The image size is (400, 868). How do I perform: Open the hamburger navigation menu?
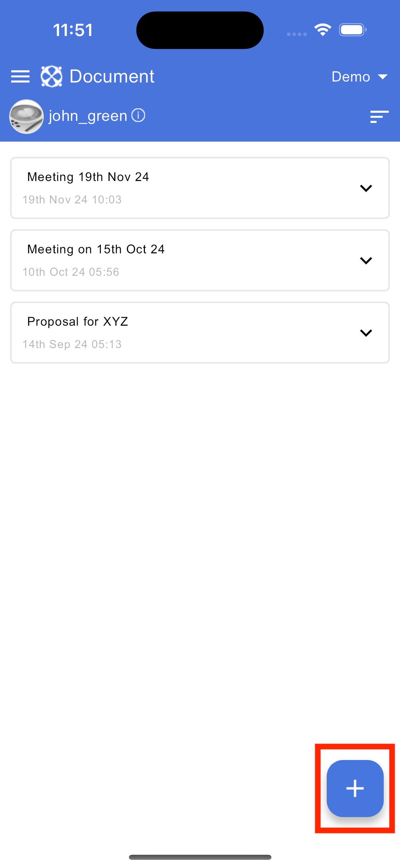(x=20, y=76)
